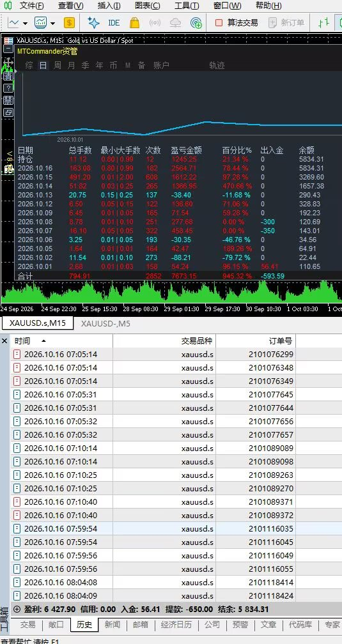Click the 订单号 column header
The image size is (342, 644).
tap(256, 341)
